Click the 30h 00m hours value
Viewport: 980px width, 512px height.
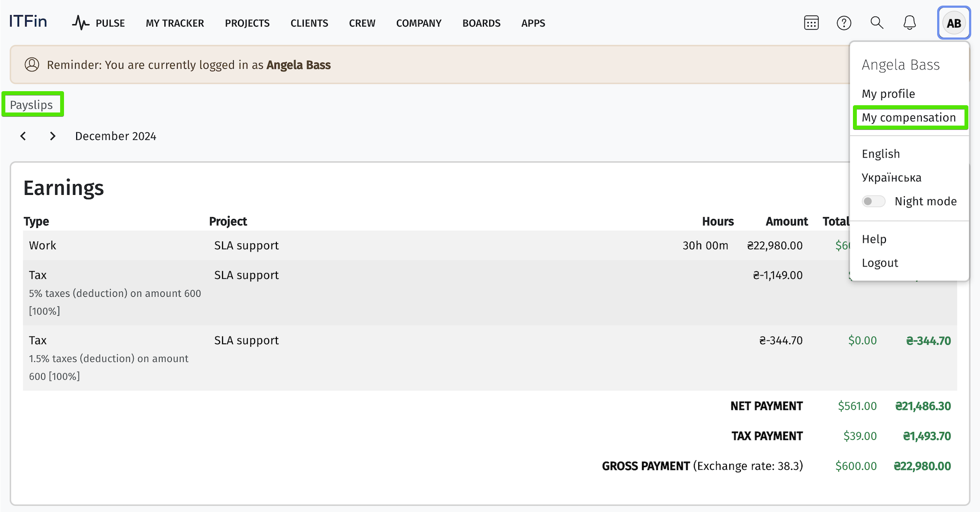pyautogui.click(x=705, y=245)
